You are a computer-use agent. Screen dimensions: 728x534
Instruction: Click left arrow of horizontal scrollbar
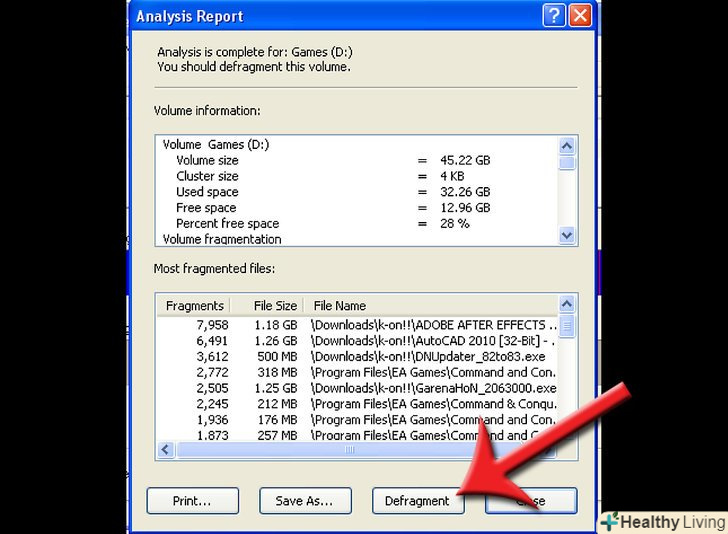[x=165, y=449]
